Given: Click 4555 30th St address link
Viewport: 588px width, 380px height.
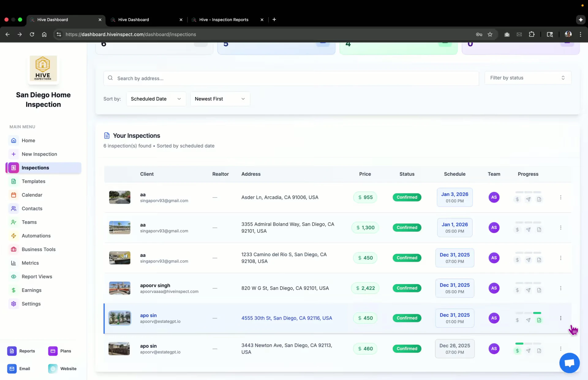Looking at the screenshot, I should pos(287,318).
